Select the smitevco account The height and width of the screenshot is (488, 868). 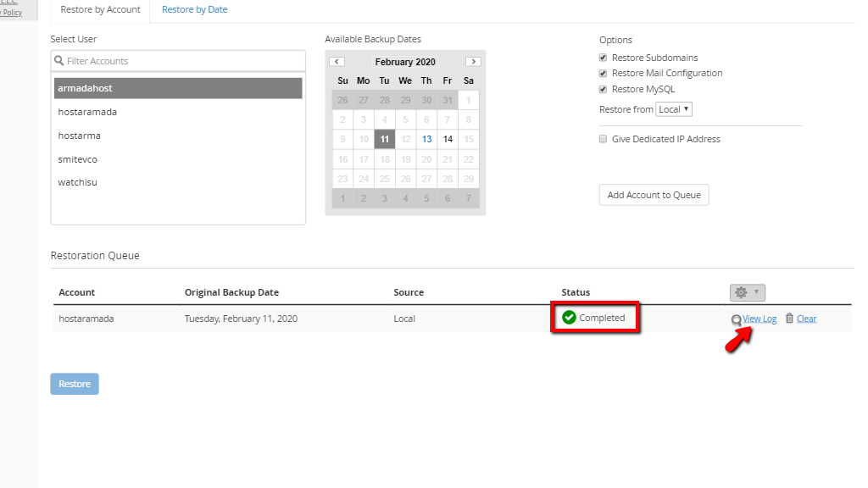178,159
